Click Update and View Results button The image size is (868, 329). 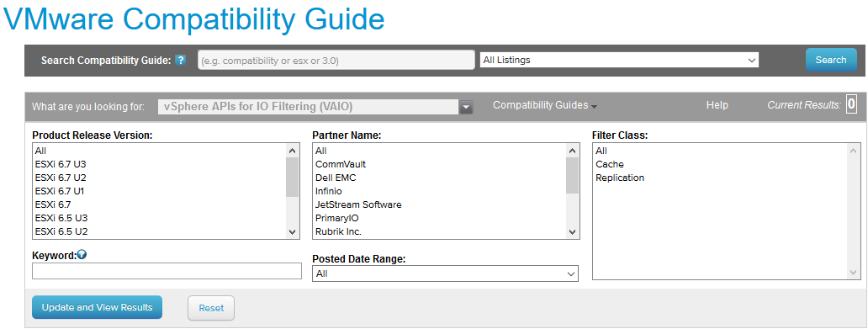97,307
